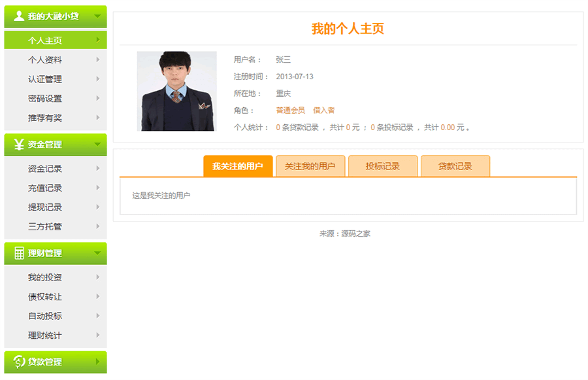588x380 pixels.
Task: Click the arrow icon next to 提现记录
Action: [x=99, y=207]
